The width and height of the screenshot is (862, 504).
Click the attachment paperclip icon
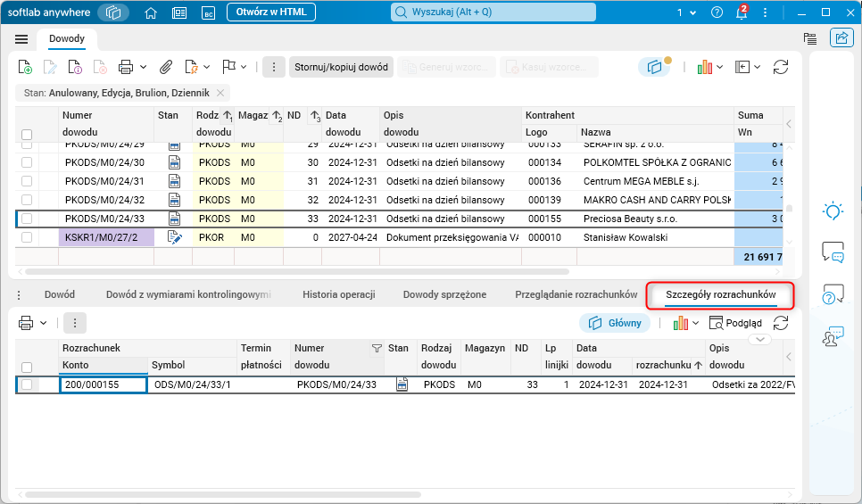[166, 67]
